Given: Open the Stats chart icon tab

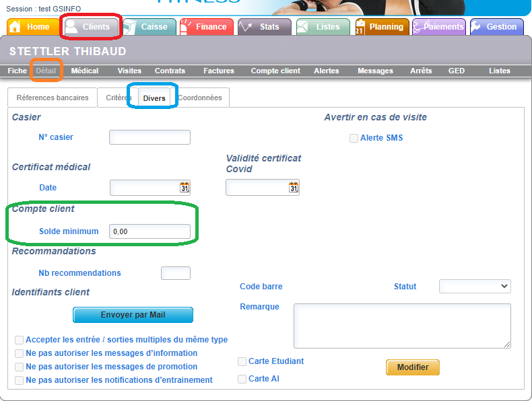Looking at the screenshot, I should pyautogui.click(x=264, y=27).
